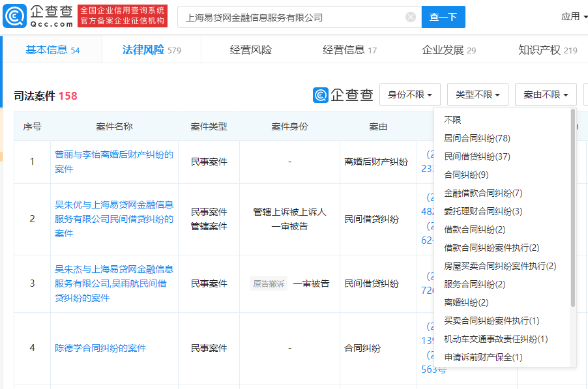The image size is (588, 389).
Task: Click the 查一下 search button
Action: (x=443, y=17)
